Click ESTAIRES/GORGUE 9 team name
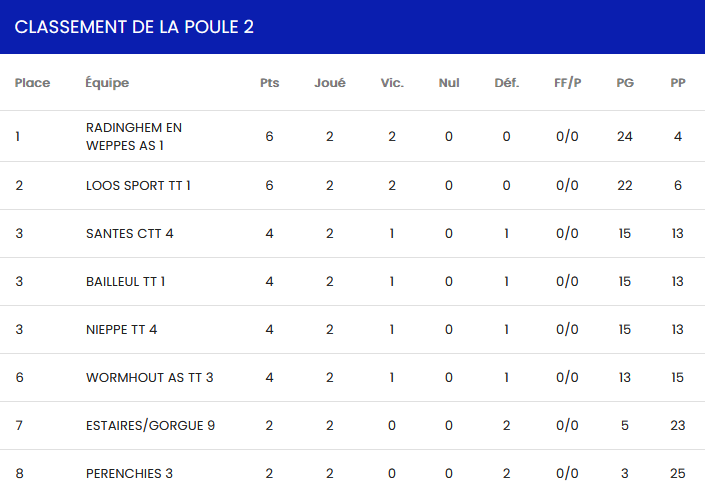 click(x=151, y=425)
